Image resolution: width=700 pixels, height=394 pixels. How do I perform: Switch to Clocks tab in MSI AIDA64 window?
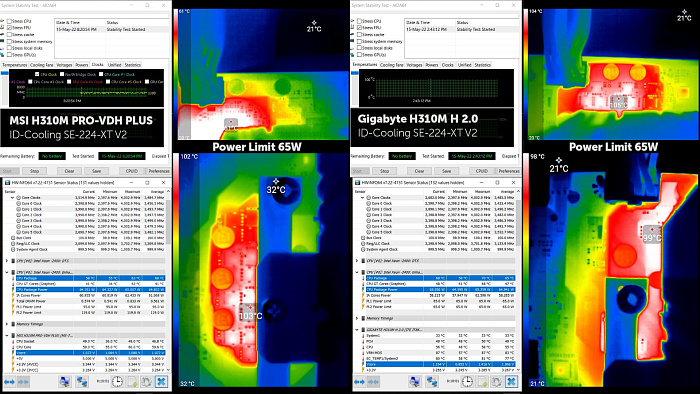coord(97,65)
